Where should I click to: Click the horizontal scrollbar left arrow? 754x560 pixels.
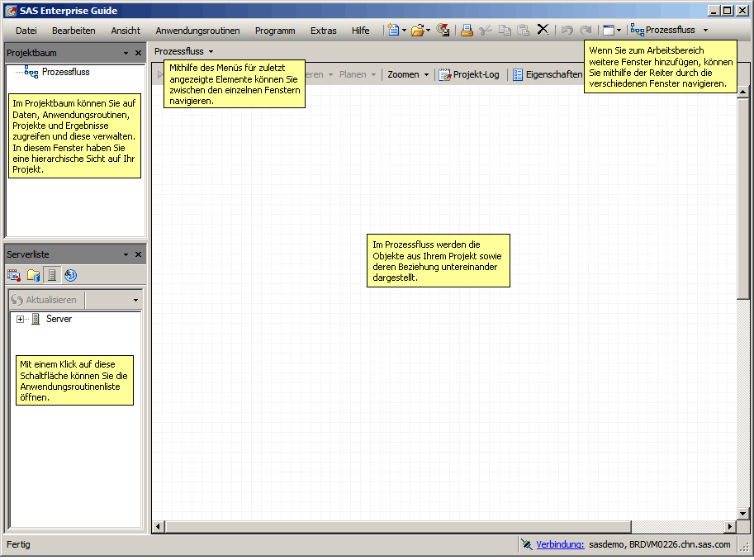159,527
